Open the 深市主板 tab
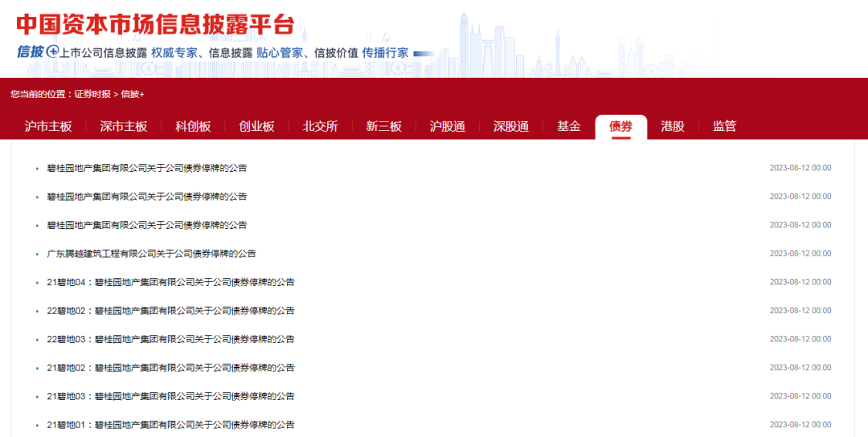Image resolution: width=868 pixels, height=437 pixels. tap(124, 126)
